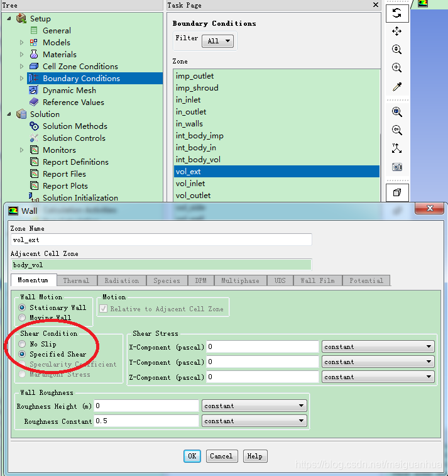Click the Boundary Conditions icon
The width and height of the screenshot is (448, 476).
pyautogui.click(x=33, y=79)
